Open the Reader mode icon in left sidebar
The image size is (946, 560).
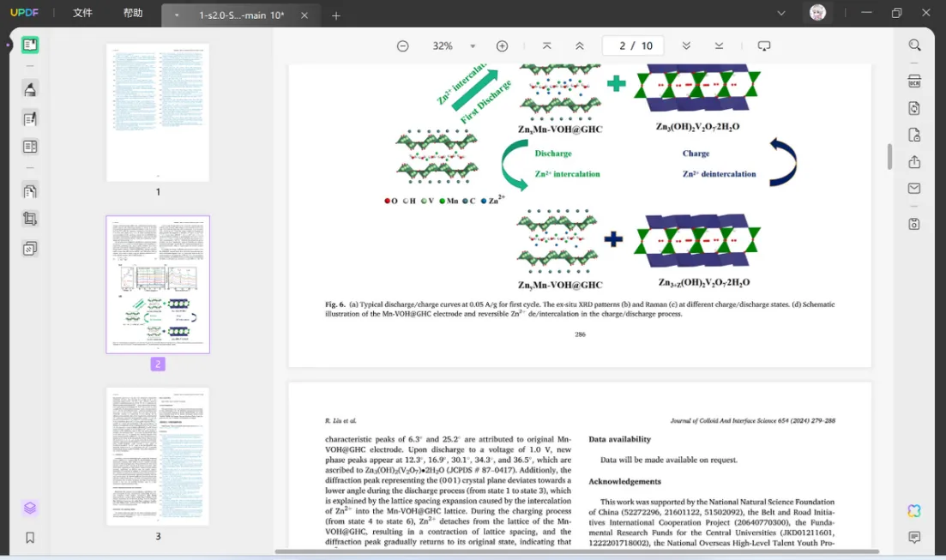tap(29, 45)
